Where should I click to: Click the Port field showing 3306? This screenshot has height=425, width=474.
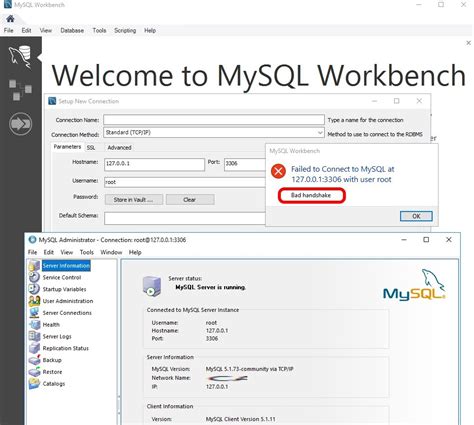245,164
